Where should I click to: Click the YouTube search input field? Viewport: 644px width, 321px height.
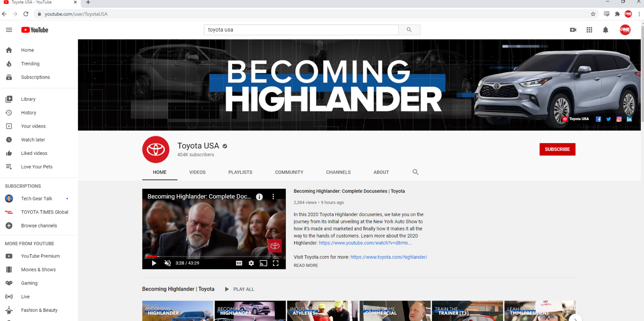tap(301, 30)
